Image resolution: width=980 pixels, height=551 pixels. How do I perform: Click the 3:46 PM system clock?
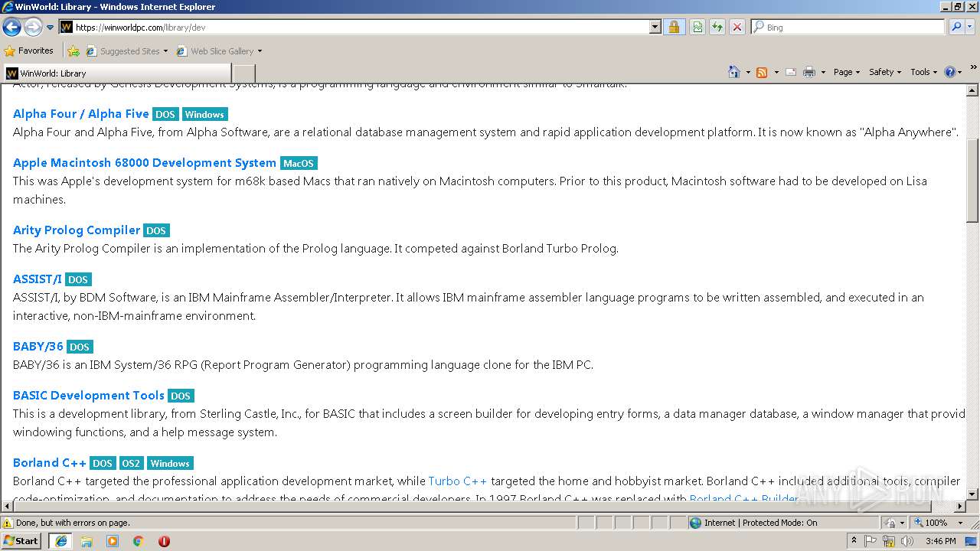pos(940,541)
